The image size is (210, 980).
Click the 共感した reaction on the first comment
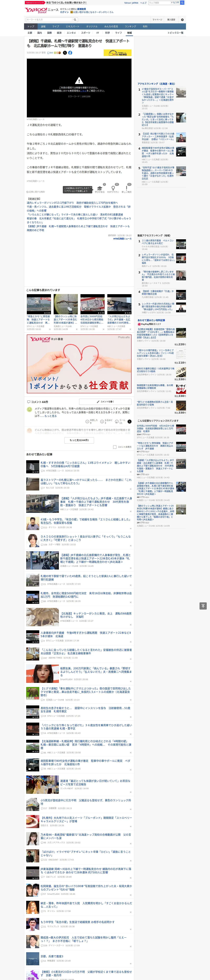[x=91, y=422]
